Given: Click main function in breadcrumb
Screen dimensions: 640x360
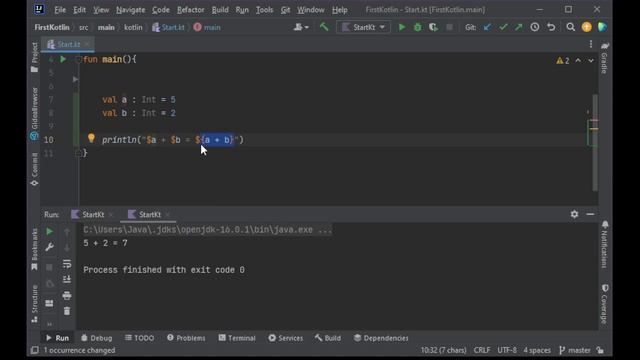Looking at the screenshot, I should (207, 27).
